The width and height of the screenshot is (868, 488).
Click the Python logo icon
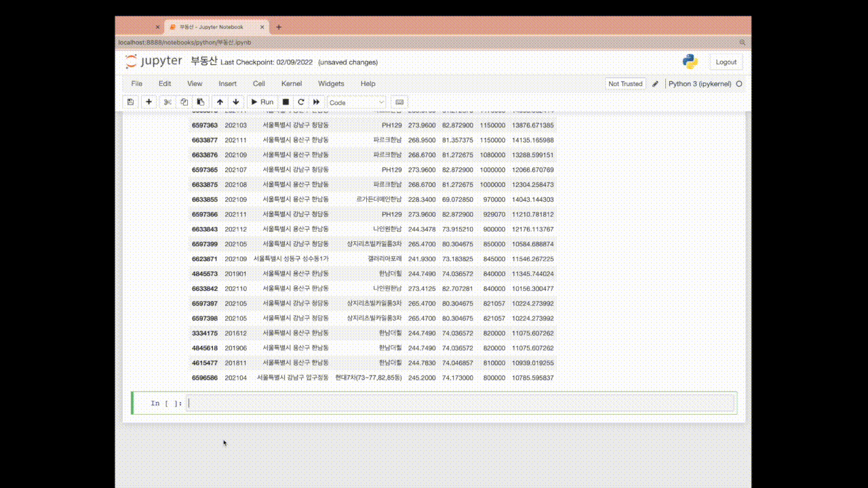tap(690, 62)
